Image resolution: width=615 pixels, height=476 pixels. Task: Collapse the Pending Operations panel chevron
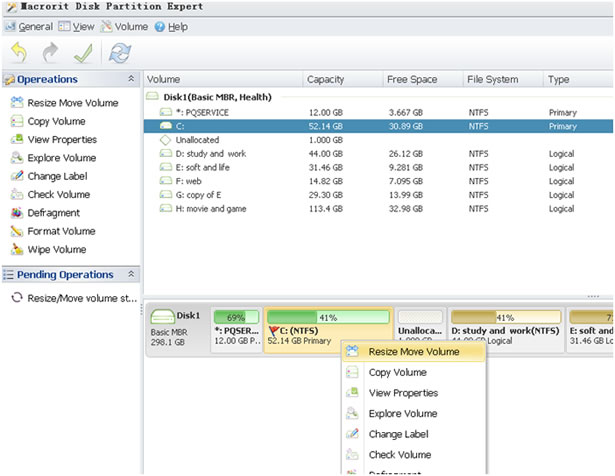coord(131,274)
